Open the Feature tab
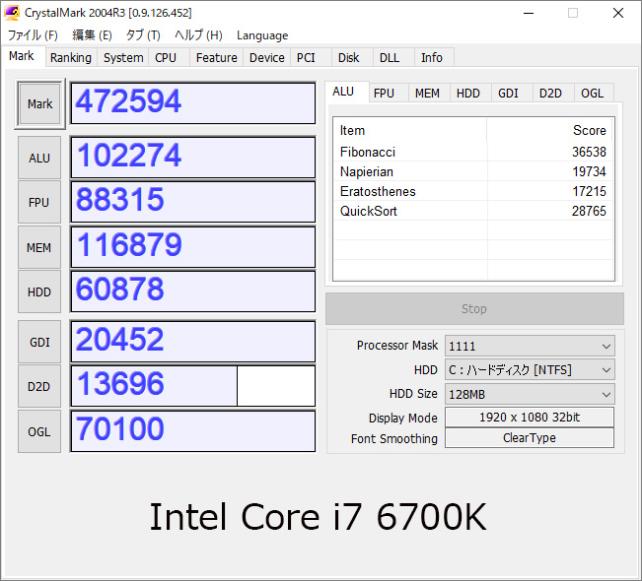Viewport: 642px width, 581px height. pyautogui.click(x=217, y=58)
